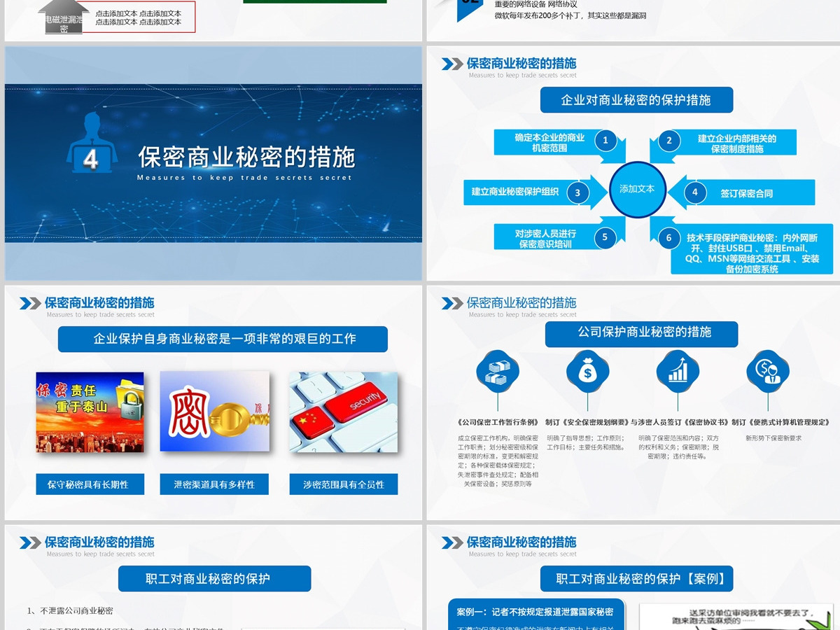Click the 制订《安全保密规划纲要》 heading
840x630 pixels.
587,422
